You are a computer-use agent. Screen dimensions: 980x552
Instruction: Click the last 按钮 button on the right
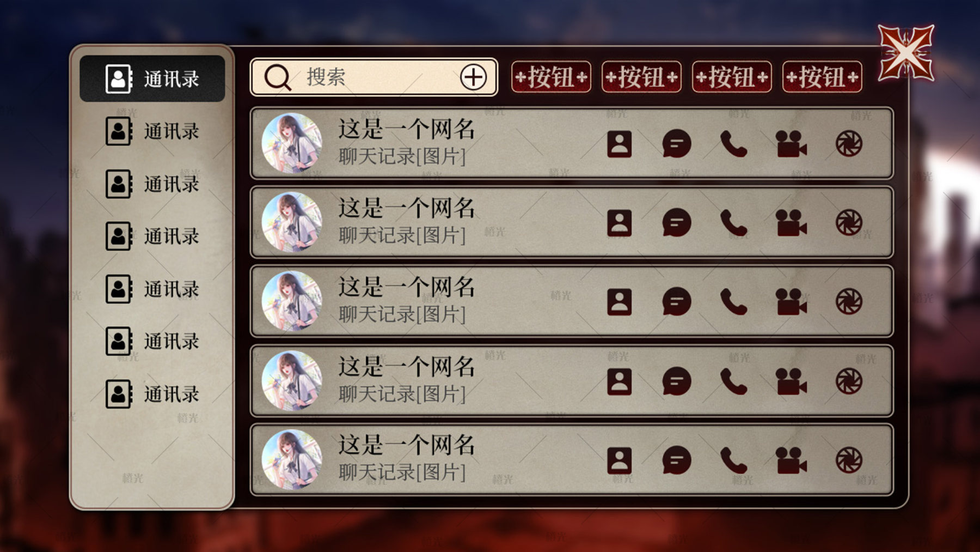click(x=822, y=77)
